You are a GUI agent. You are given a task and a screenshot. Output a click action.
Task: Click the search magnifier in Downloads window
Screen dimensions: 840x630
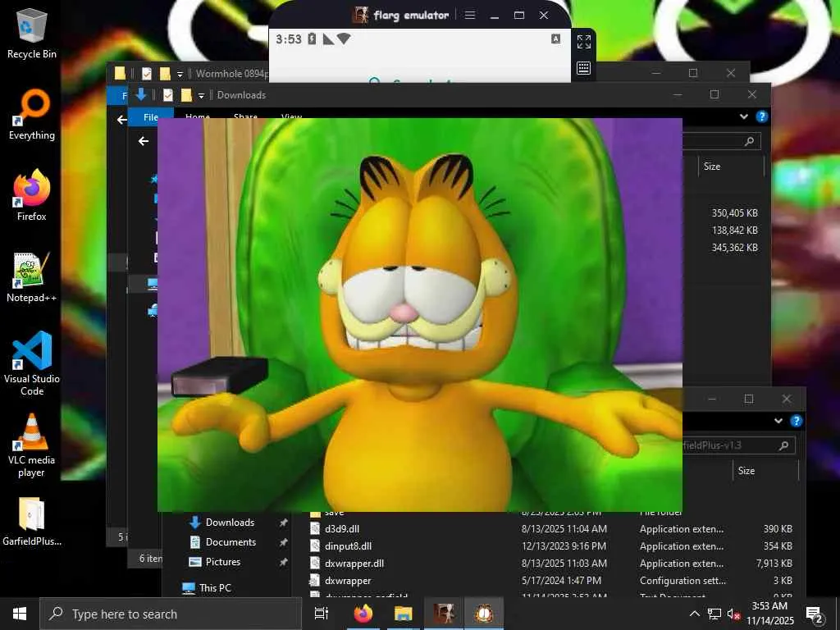pos(749,141)
